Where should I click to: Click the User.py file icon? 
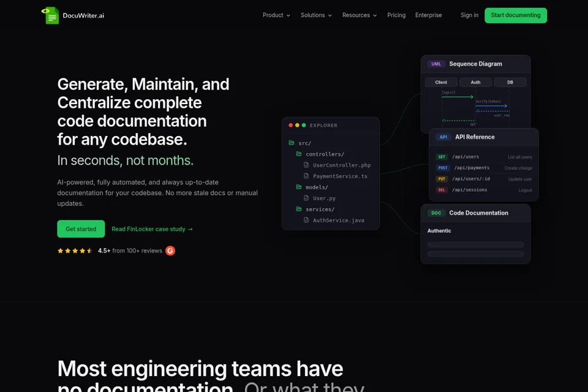(306, 198)
